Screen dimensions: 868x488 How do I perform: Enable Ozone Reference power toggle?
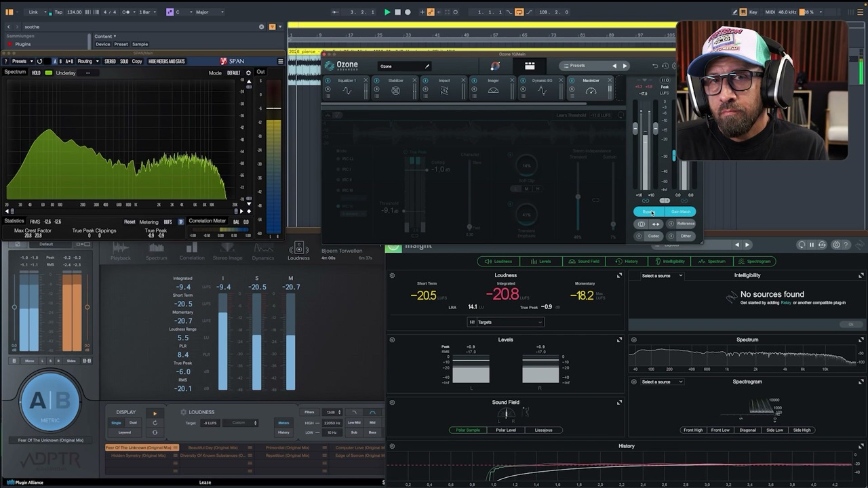coord(671,224)
